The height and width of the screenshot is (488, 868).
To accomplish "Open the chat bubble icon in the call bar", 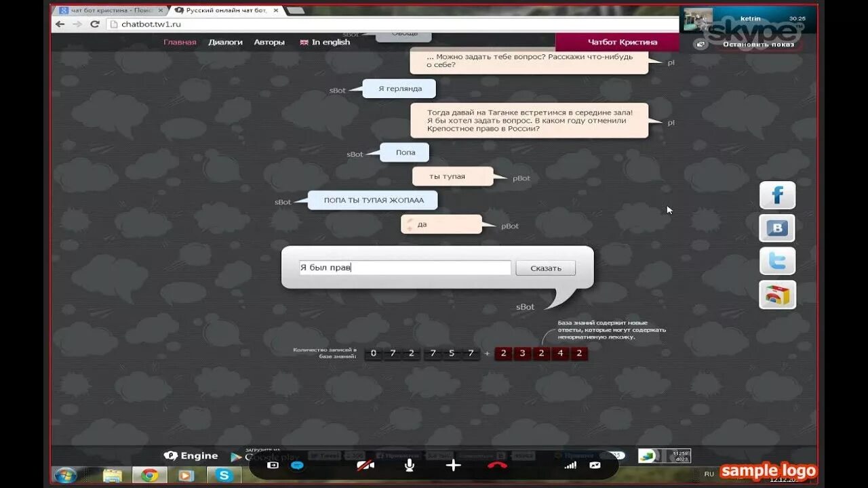I will click(296, 466).
